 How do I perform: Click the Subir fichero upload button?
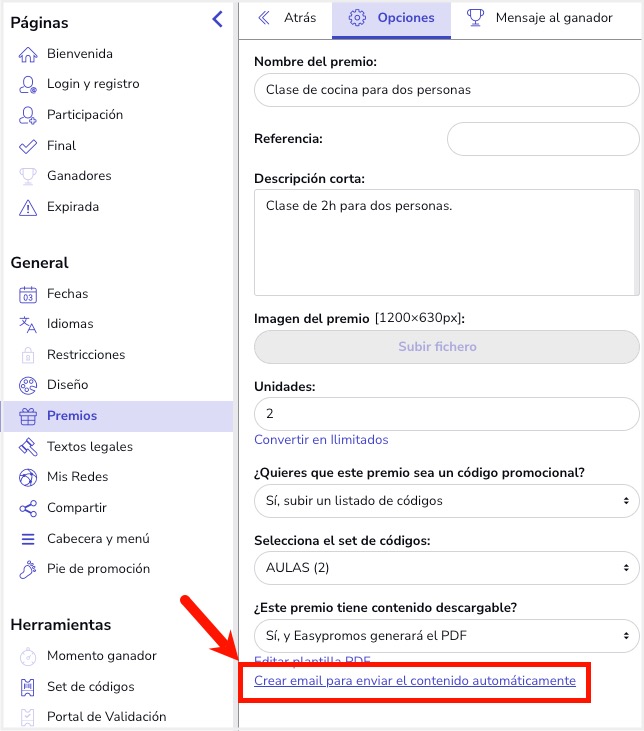447,347
